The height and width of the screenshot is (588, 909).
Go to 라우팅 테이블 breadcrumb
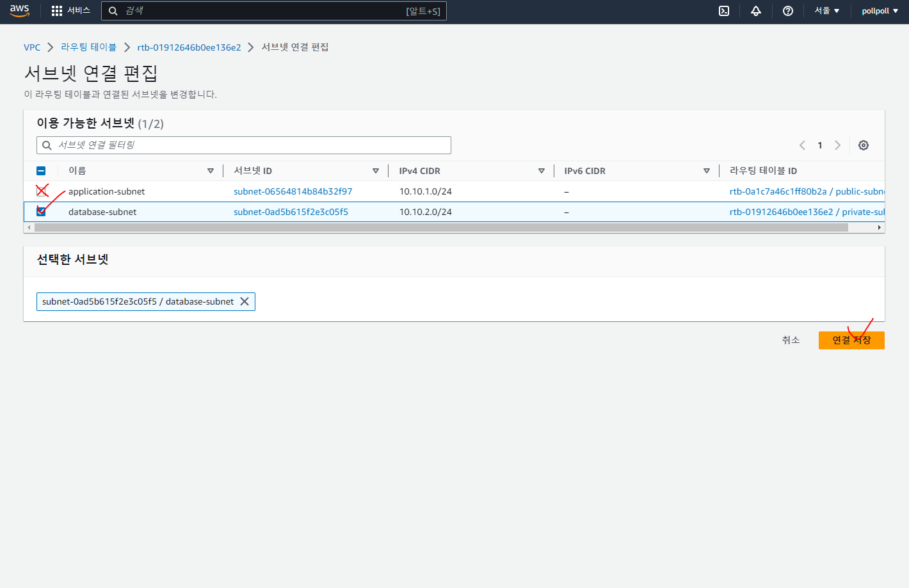pos(89,47)
